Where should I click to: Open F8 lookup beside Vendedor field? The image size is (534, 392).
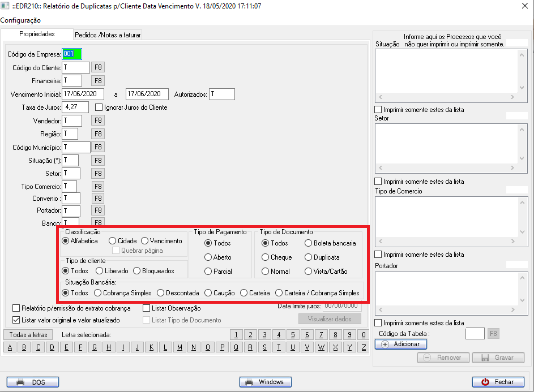[98, 120]
